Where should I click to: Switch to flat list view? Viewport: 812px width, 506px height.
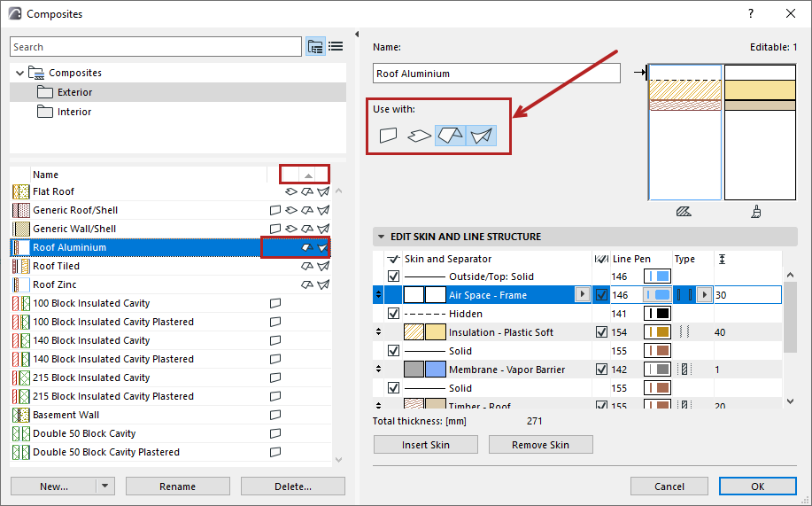pyautogui.click(x=336, y=47)
